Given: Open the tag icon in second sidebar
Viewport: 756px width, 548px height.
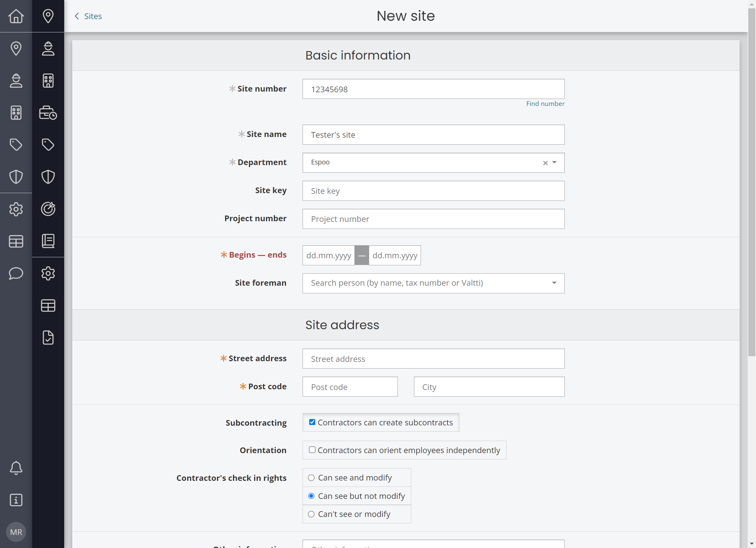Looking at the screenshot, I should tap(48, 145).
